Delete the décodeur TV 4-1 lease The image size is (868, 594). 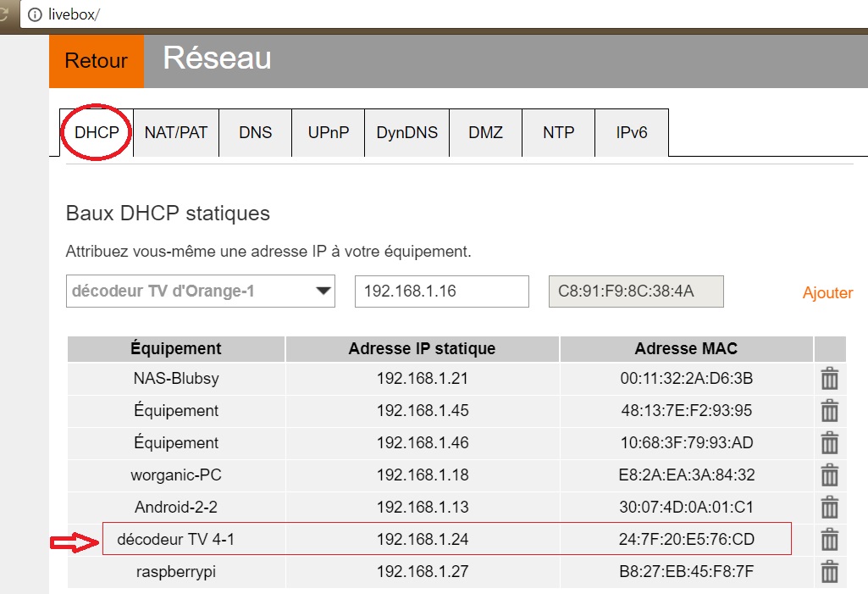pyautogui.click(x=828, y=539)
